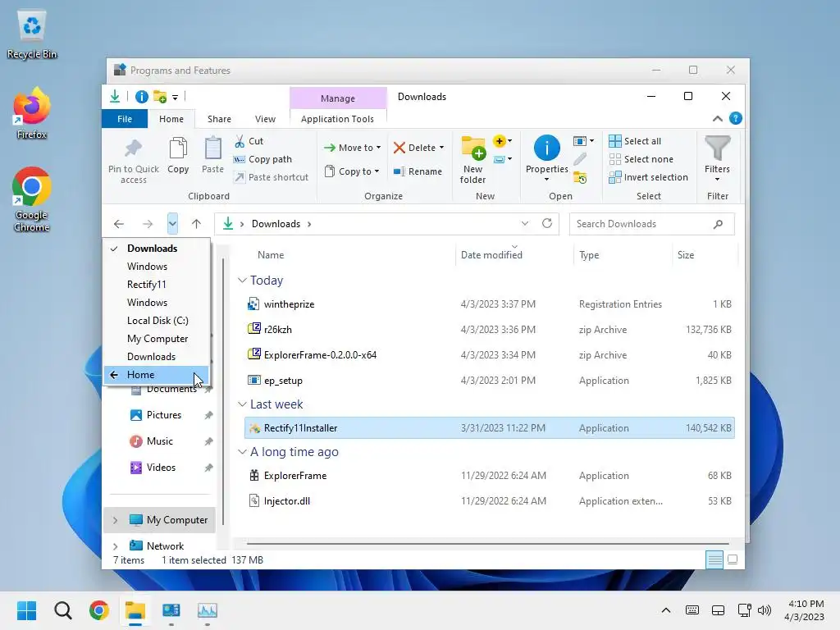
Task: Open Google Chrome desktop shortcut
Action: [32, 200]
